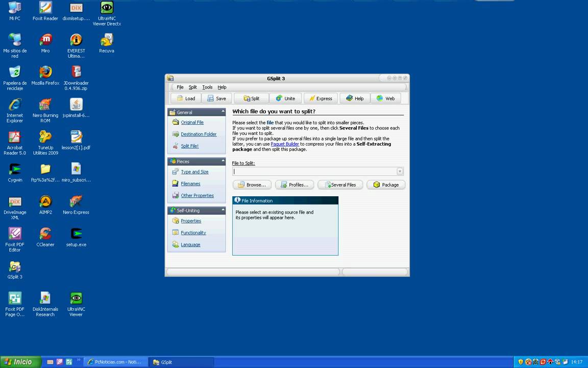The image size is (588, 368).
Task: Select Destination Folder link
Action: [199, 134]
